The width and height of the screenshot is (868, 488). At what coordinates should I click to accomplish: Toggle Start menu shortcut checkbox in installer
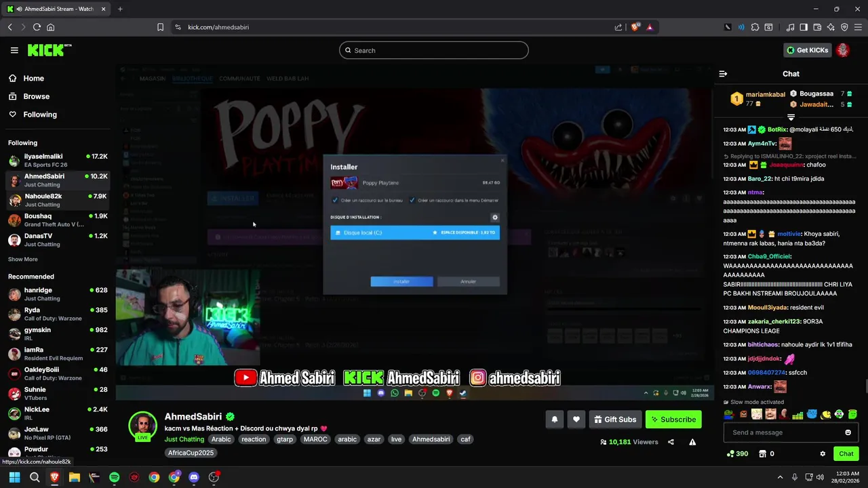tap(412, 201)
